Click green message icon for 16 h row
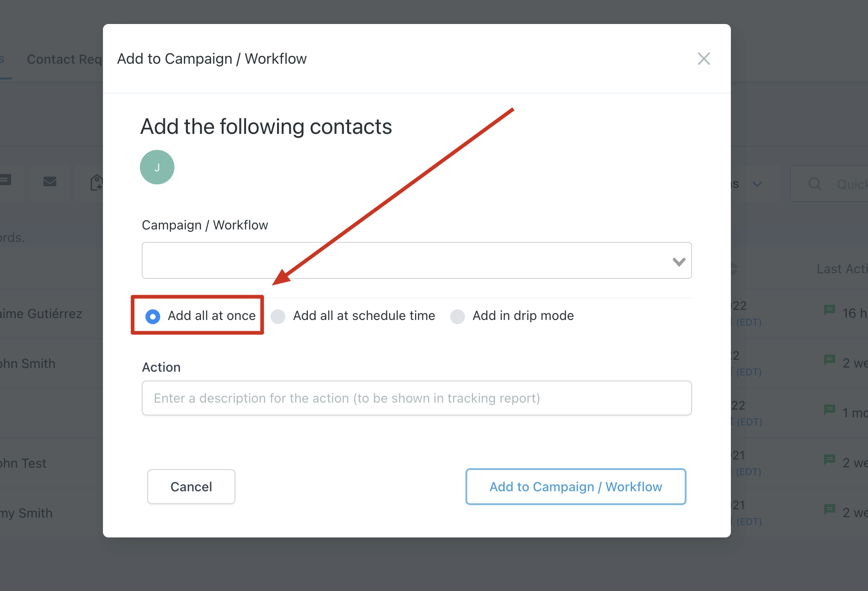 click(x=830, y=310)
